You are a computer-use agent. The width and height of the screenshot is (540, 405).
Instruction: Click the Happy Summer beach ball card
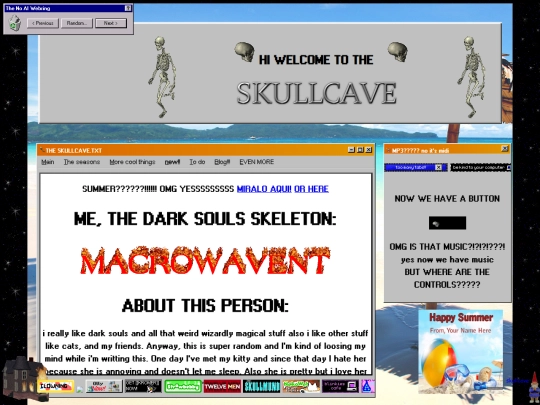[x=460, y=351]
